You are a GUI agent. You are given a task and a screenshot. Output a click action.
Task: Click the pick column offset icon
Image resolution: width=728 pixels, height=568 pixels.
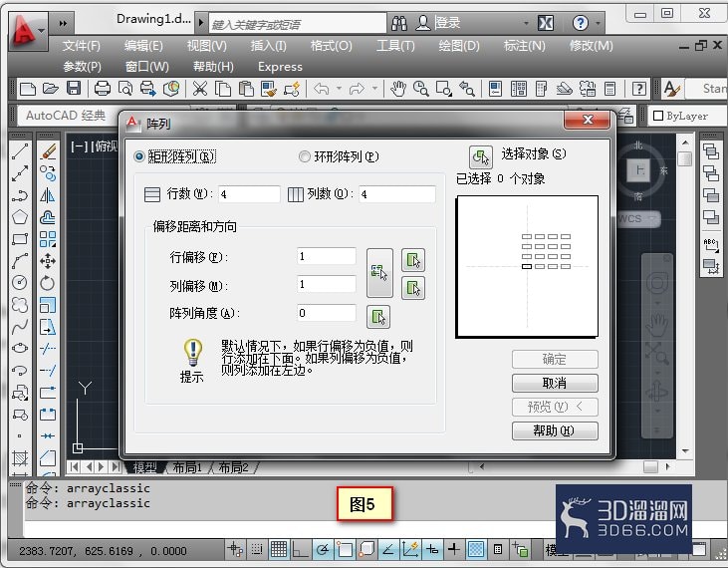click(x=413, y=288)
